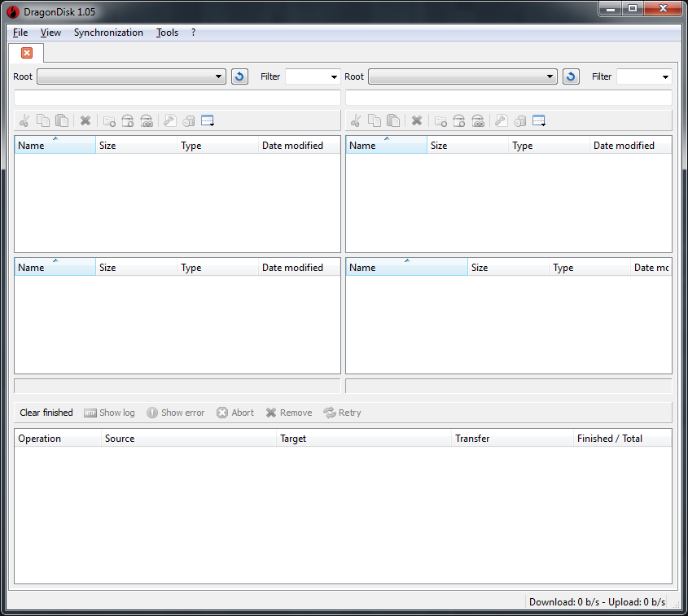Click the Delete (X) icon in the left toolbar
The width and height of the screenshot is (688, 616).
(x=85, y=120)
